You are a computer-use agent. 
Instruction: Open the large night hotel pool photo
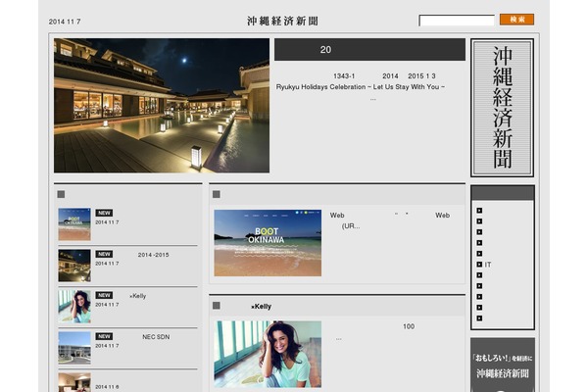[x=162, y=106]
